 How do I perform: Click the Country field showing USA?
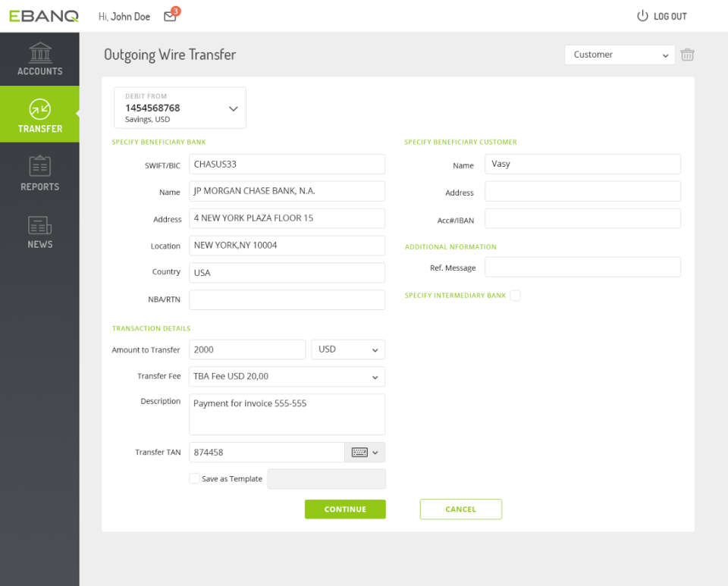tap(287, 273)
